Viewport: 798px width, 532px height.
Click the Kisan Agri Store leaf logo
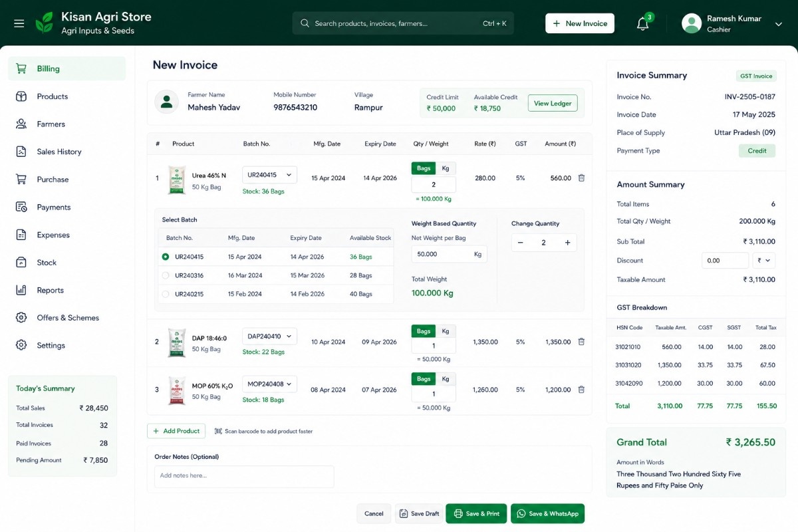(x=45, y=23)
